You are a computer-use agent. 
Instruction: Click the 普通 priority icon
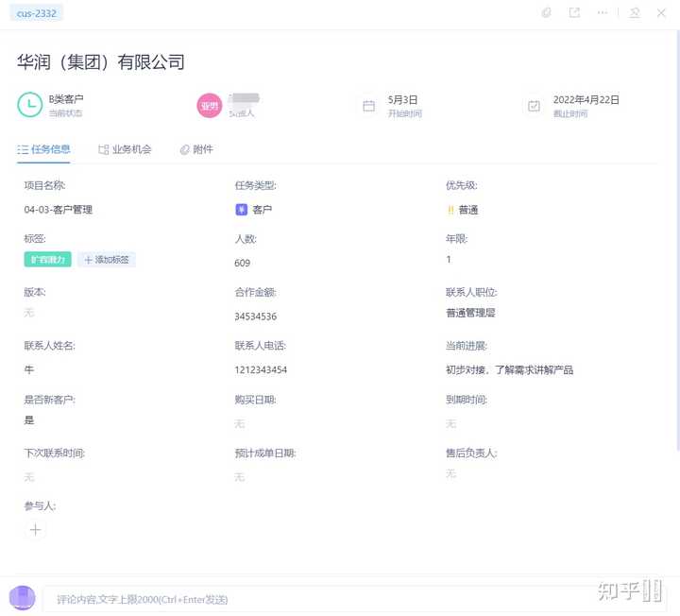click(450, 210)
